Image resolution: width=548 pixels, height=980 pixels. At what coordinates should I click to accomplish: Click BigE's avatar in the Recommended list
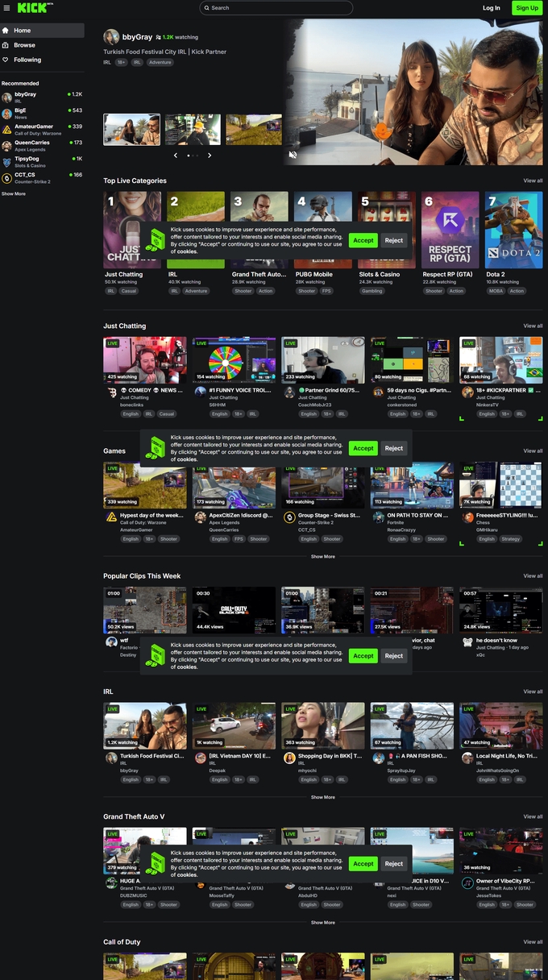pyautogui.click(x=6, y=113)
